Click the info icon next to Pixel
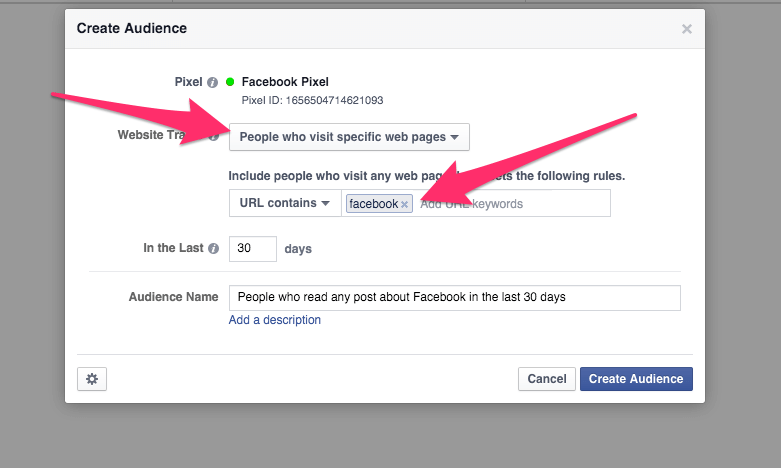 (x=212, y=82)
